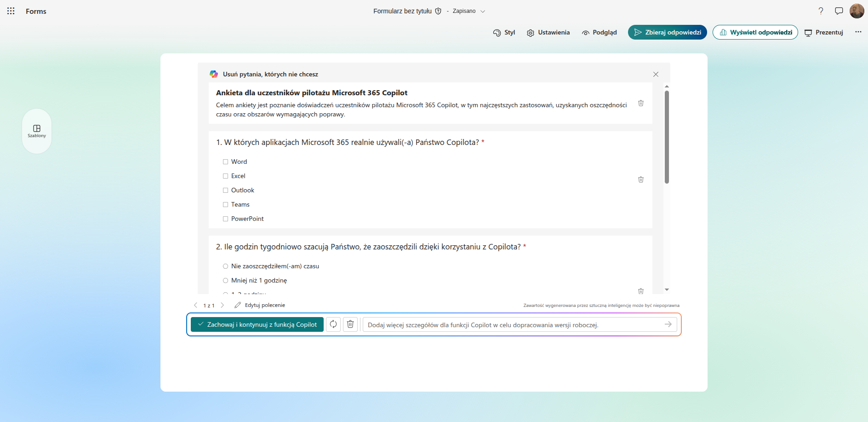Go to next draft version chevron
The width and height of the screenshot is (868, 422).
point(223,305)
